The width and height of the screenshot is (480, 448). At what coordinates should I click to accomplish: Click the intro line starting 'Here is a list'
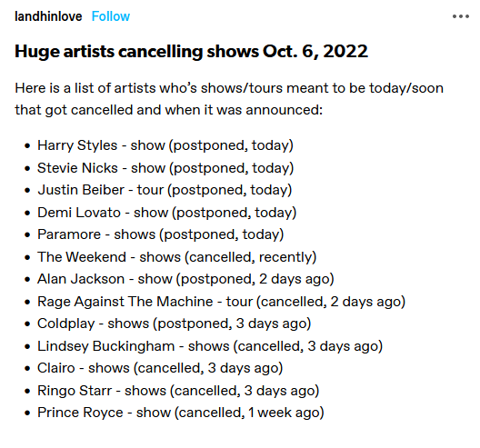point(229,88)
